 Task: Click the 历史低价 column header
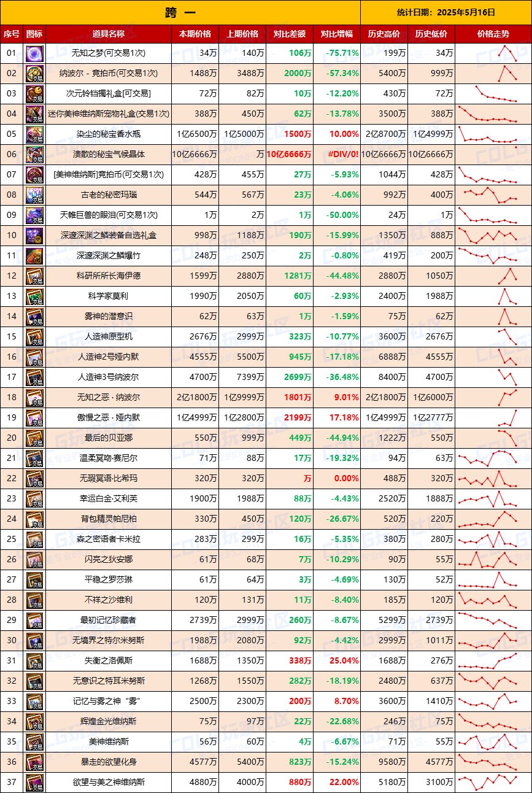431,34
